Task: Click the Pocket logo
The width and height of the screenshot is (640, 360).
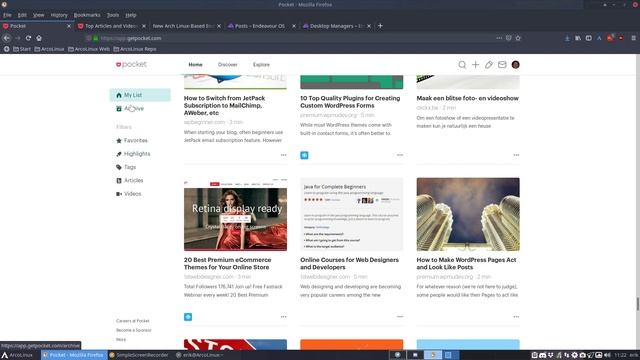Action: click(x=131, y=64)
